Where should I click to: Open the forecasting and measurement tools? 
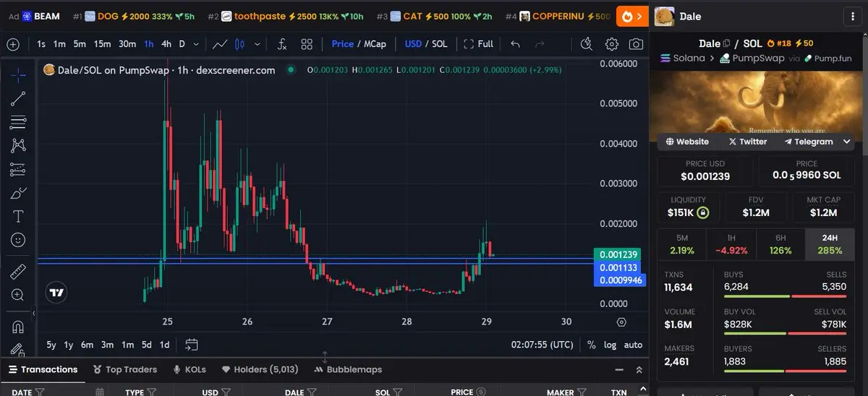point(18,170)
